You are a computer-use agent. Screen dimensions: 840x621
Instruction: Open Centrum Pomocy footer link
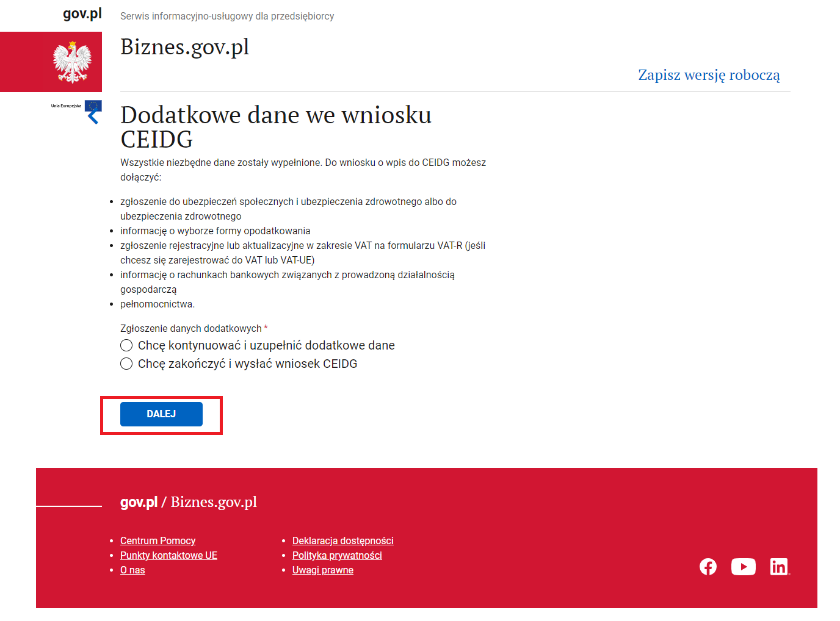157,540
